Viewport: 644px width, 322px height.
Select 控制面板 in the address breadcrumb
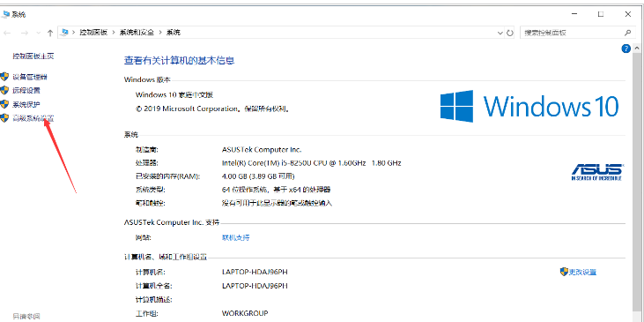click(x=93, y=33)
